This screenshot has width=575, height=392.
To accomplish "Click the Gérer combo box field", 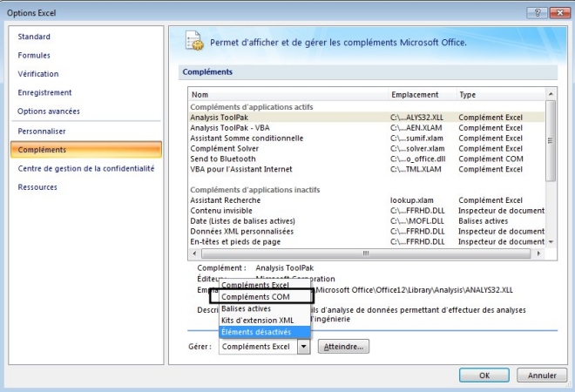I will click(258, 347).
